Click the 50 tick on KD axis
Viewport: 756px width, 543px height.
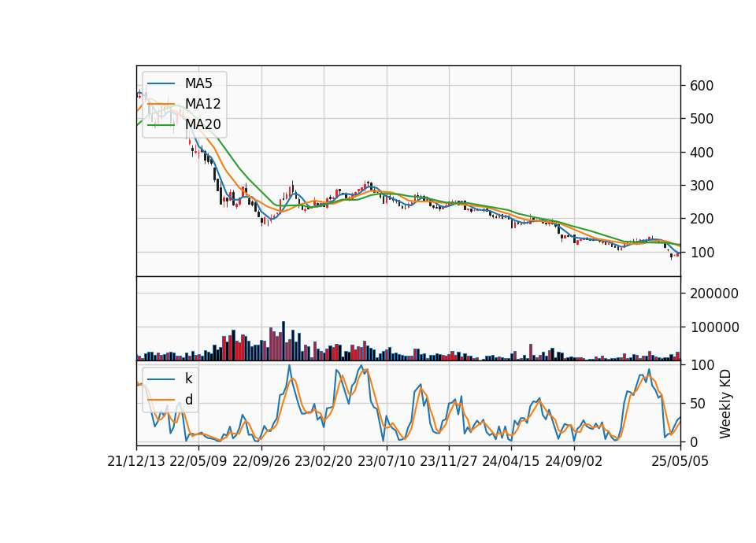point(698,404)
